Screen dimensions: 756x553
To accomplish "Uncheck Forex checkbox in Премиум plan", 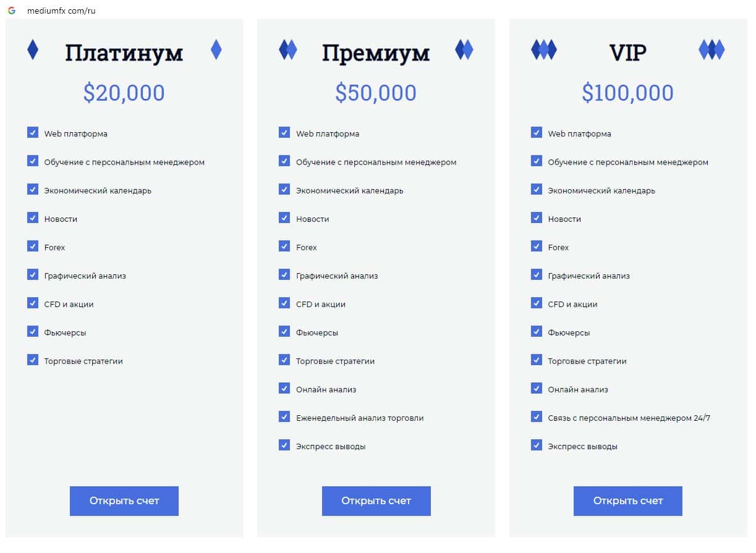I will pos(284,247).
